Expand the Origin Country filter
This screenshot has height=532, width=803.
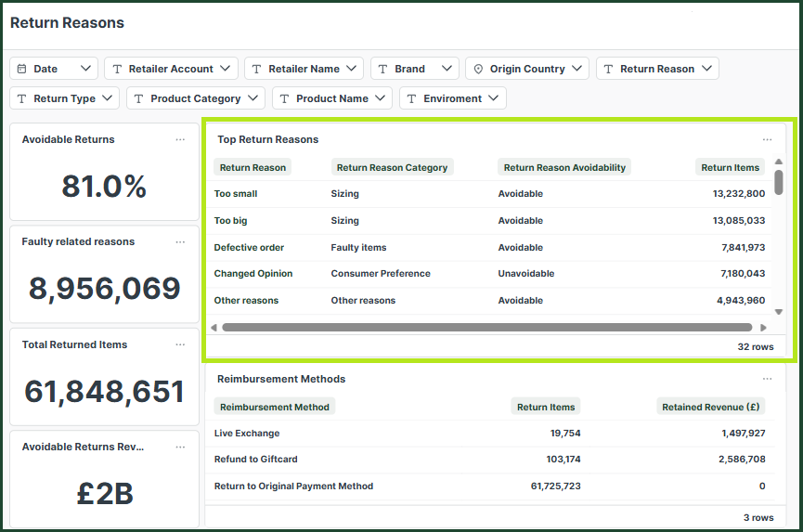tap(527, 69)
